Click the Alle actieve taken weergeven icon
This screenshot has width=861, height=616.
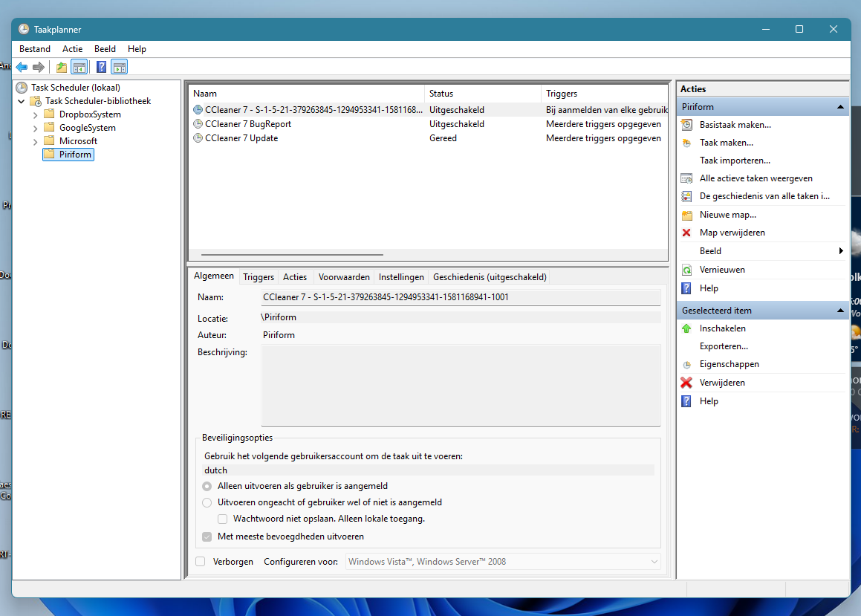coord(687,178)
